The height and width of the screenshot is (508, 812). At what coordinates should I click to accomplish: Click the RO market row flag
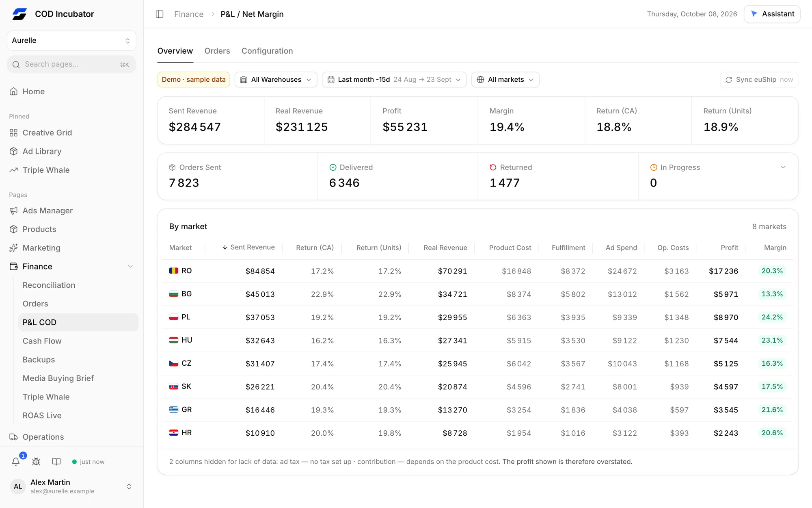click(173, 271)
